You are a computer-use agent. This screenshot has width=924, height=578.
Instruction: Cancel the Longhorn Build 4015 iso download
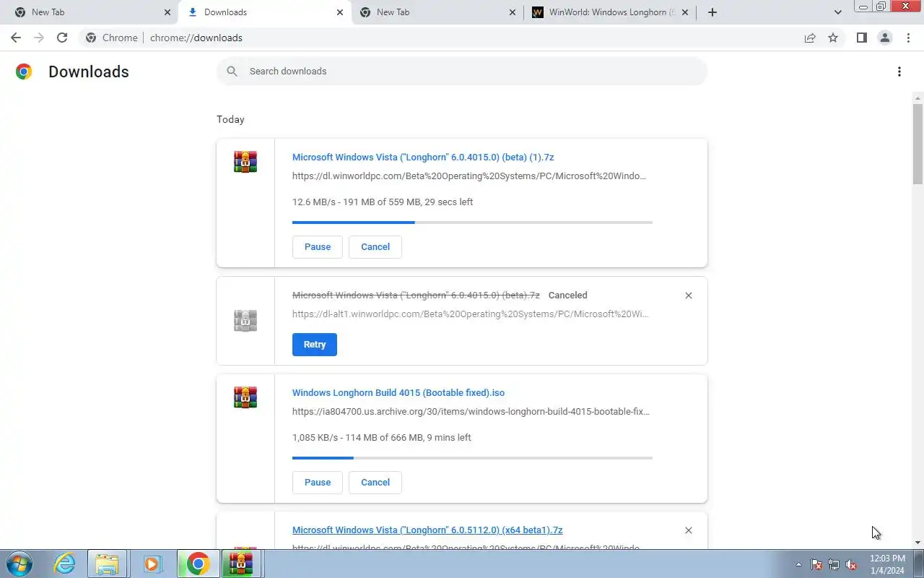coord(375,483)
